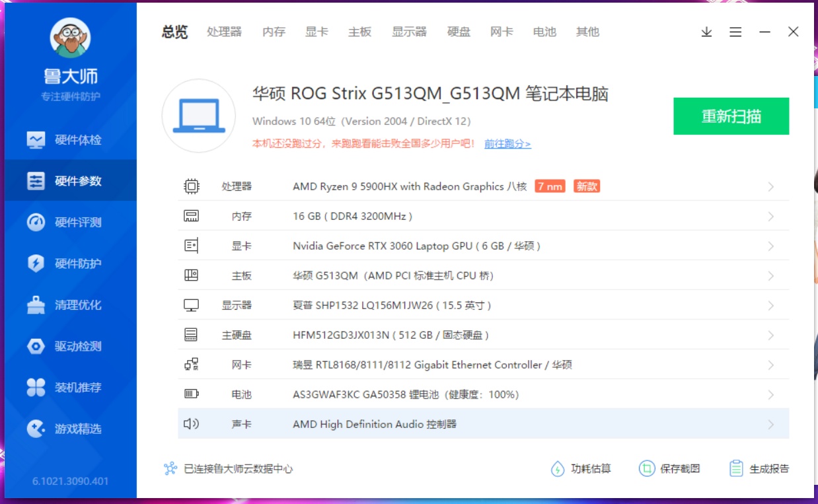Click the laptop computer icon
Image resolution: width=818 pixels, height=504 pixels.
click(199, 116)
